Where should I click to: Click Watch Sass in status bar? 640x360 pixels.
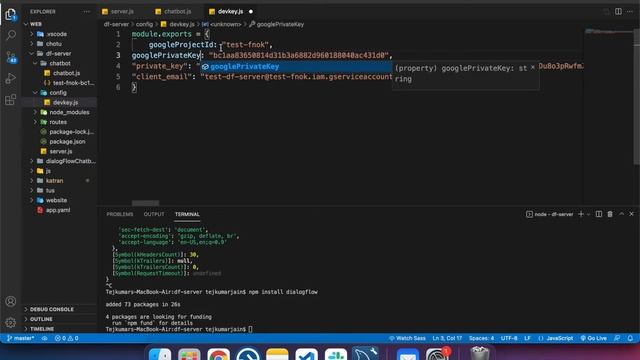(x=407, y=338)
